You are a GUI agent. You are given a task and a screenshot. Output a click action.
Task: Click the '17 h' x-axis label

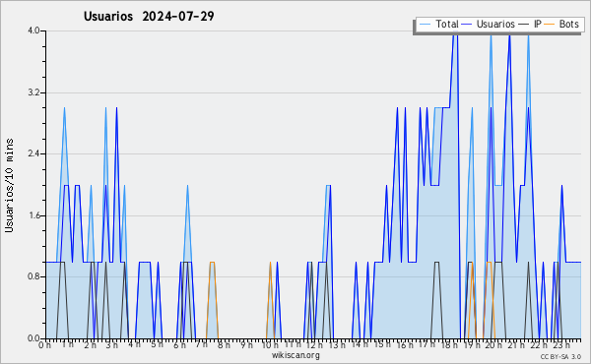(x=427, y=344)
